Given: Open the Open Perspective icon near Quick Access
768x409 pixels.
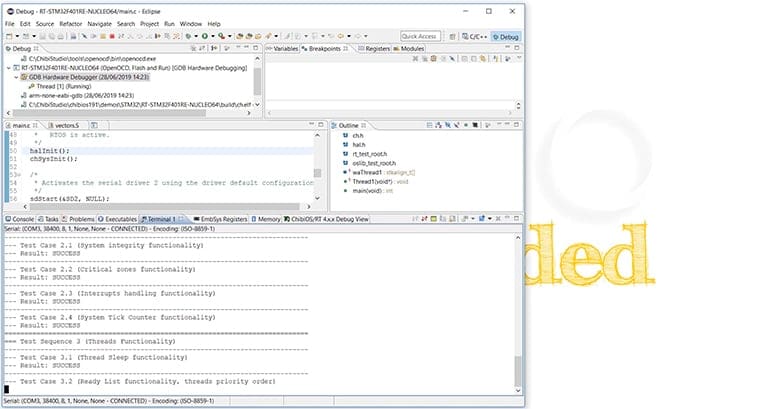Looking at the screenshot, I should (x=452, y=37).
